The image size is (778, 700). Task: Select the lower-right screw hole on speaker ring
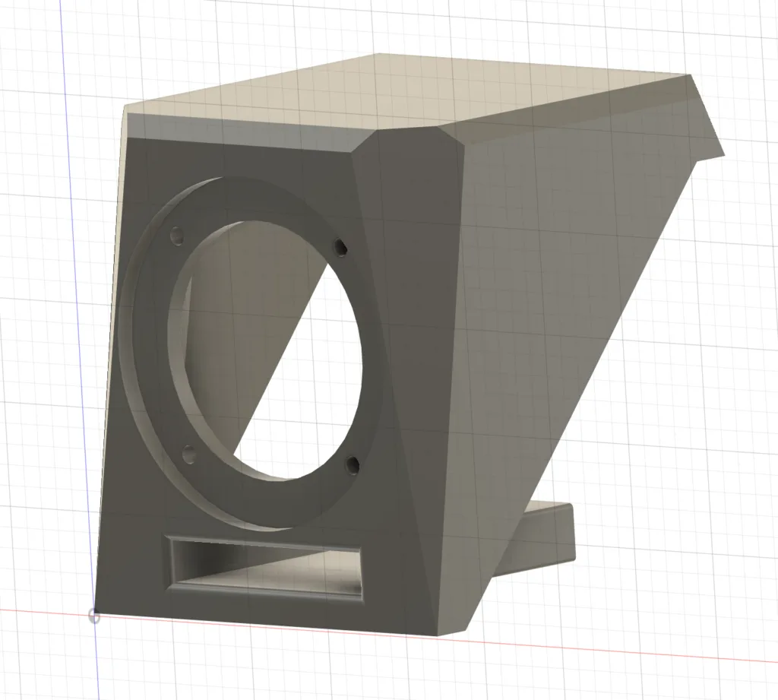click(x=353, y=465)
